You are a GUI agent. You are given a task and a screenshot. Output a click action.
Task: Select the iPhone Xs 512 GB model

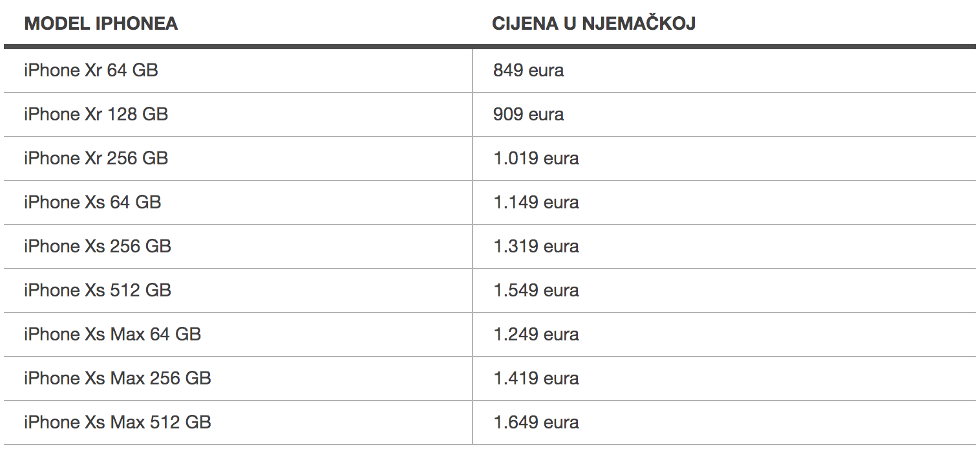[98, 290]
